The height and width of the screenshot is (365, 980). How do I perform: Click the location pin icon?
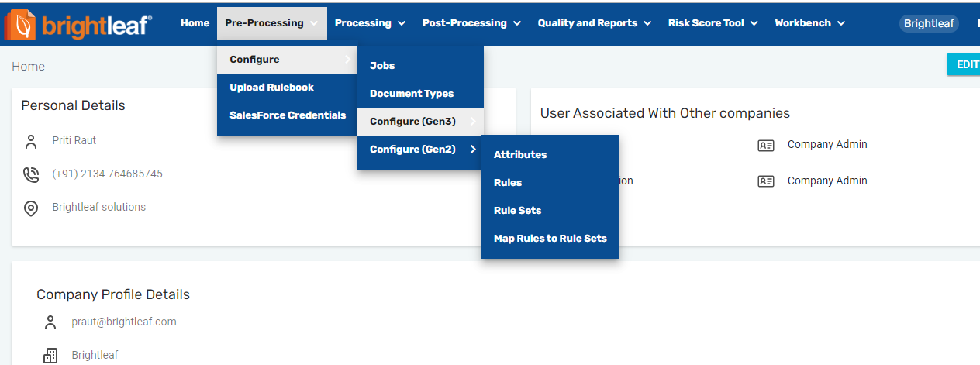pyautogui.click(x=31, y=208)
